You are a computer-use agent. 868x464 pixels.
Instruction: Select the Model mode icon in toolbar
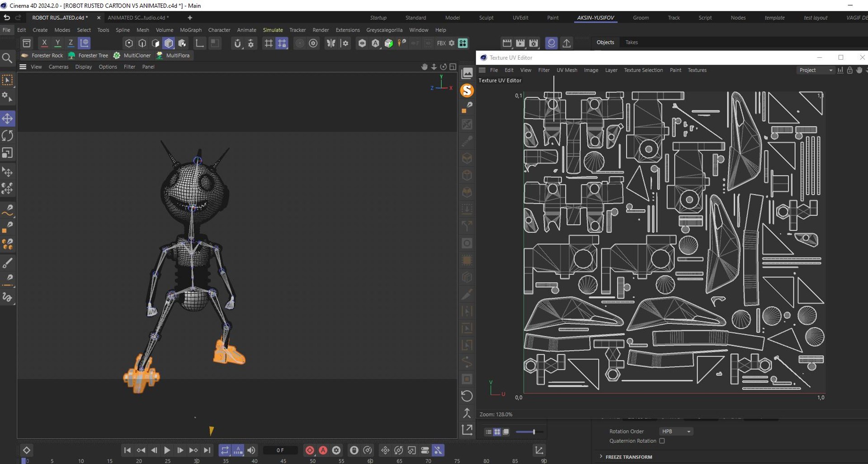click(169, 43)
